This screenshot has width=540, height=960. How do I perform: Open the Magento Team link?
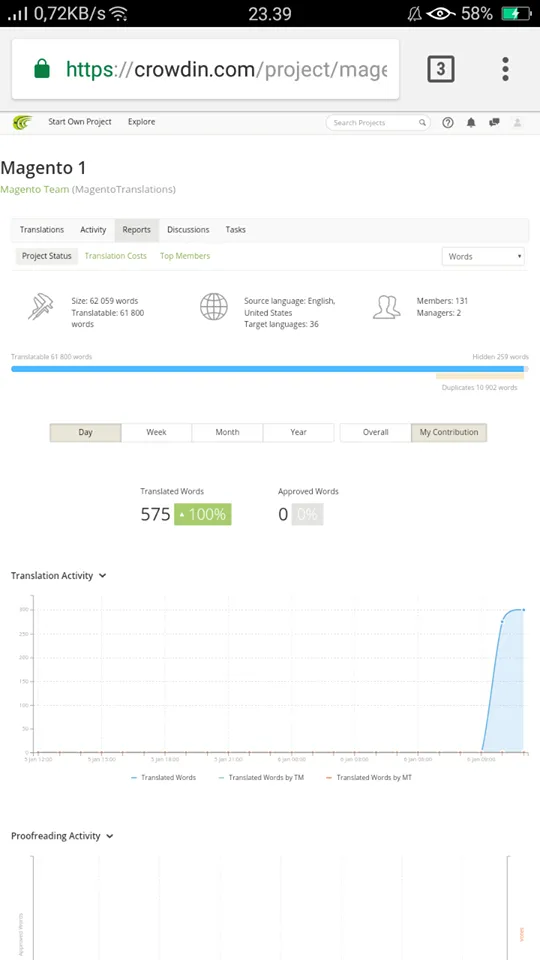pyautogui.click(x=34, y=189)
